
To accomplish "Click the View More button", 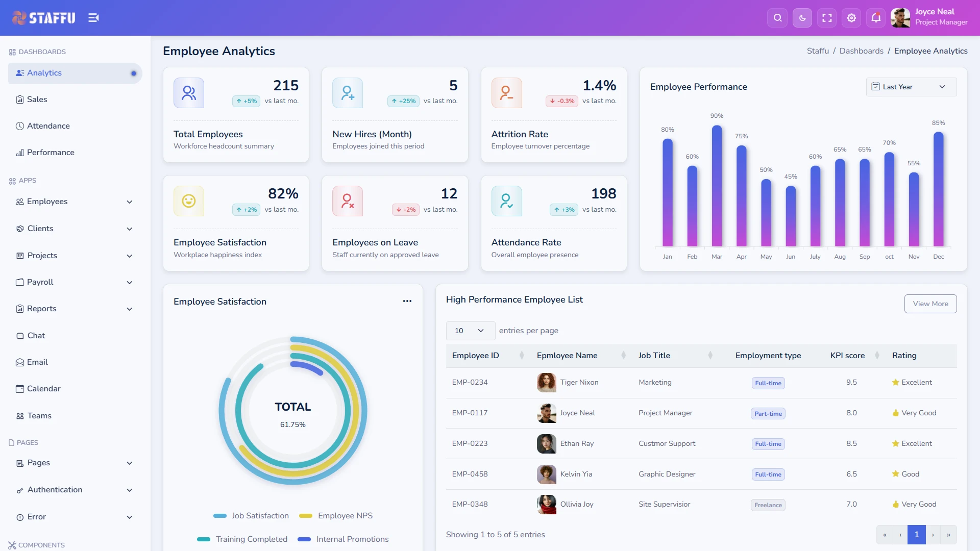I will [x=930, y=304].
